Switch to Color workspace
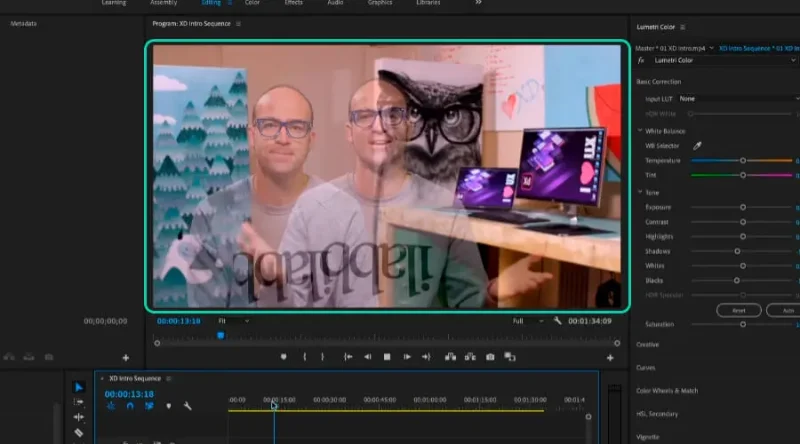This screenshot has width=800, height=444. coord(252,3)
